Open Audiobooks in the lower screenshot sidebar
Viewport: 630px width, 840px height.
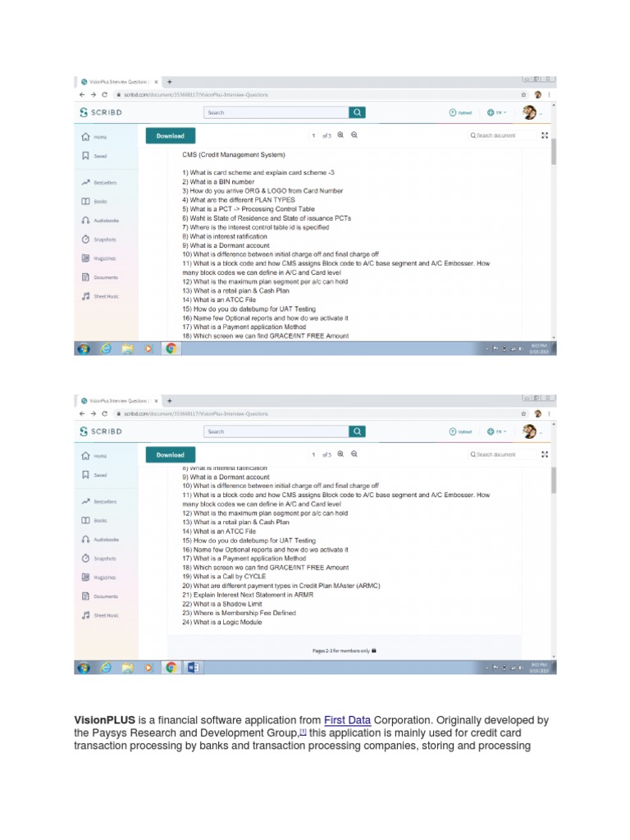coord(100,540)
